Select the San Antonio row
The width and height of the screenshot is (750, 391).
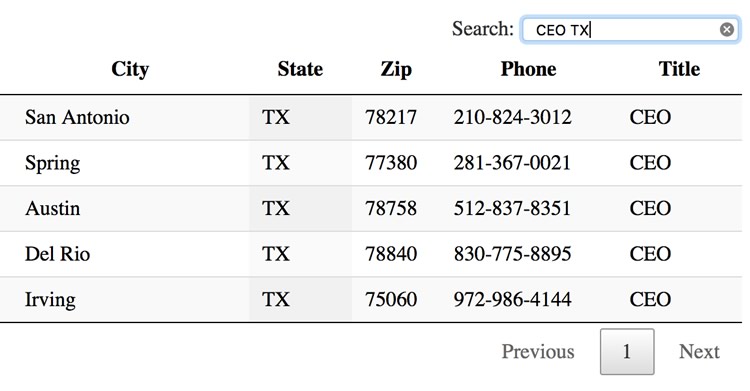pyautogui.click(x=371, y=117)
